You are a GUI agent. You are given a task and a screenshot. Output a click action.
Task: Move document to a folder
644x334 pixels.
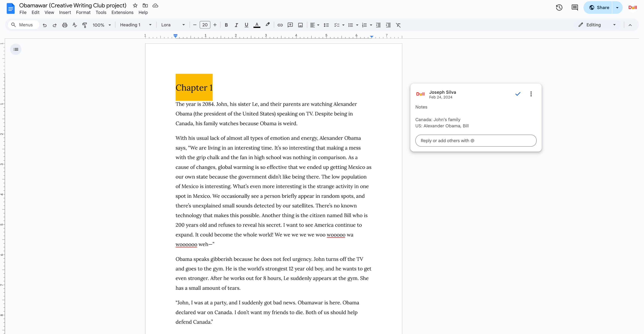click(x=145, y=5)
